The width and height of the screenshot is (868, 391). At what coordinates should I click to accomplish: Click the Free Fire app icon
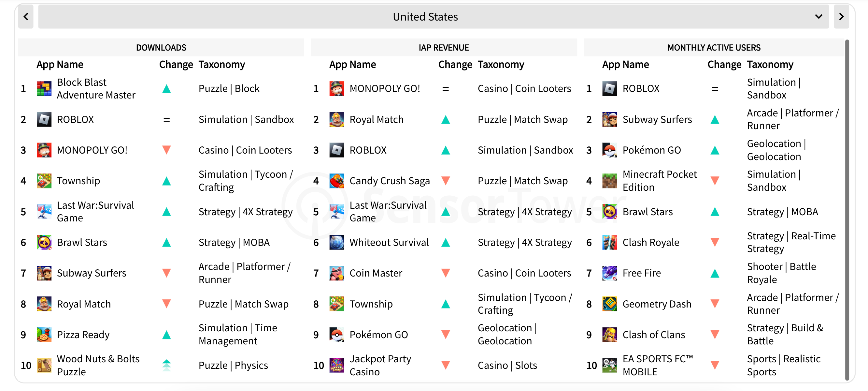[x=610, y=273]
